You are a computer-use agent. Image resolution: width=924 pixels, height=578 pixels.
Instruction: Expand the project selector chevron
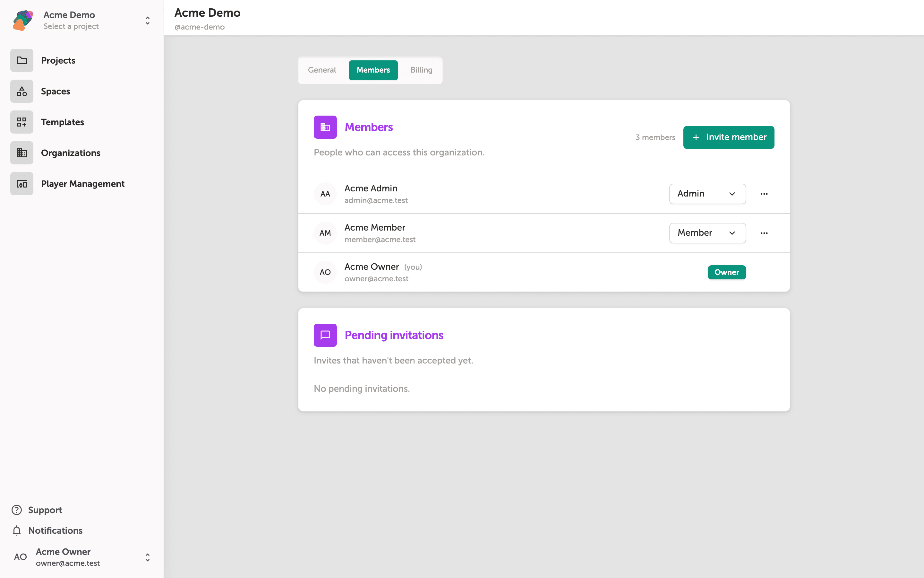147,20
